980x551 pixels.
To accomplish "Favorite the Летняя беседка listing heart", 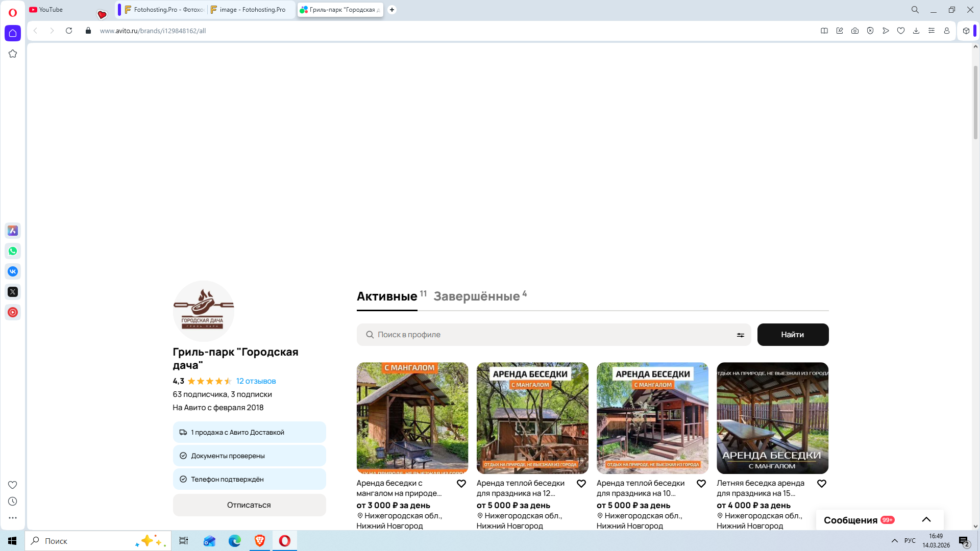I will (821, 484).
